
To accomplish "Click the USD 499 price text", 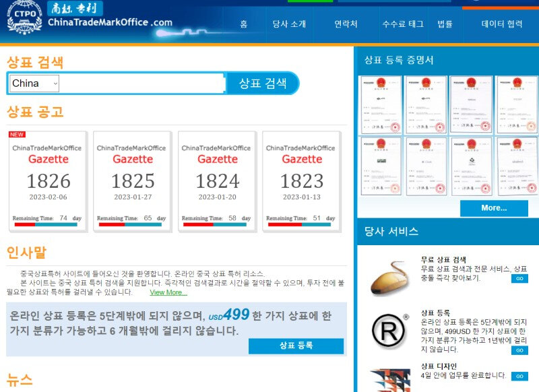I will tap(229, 315).
